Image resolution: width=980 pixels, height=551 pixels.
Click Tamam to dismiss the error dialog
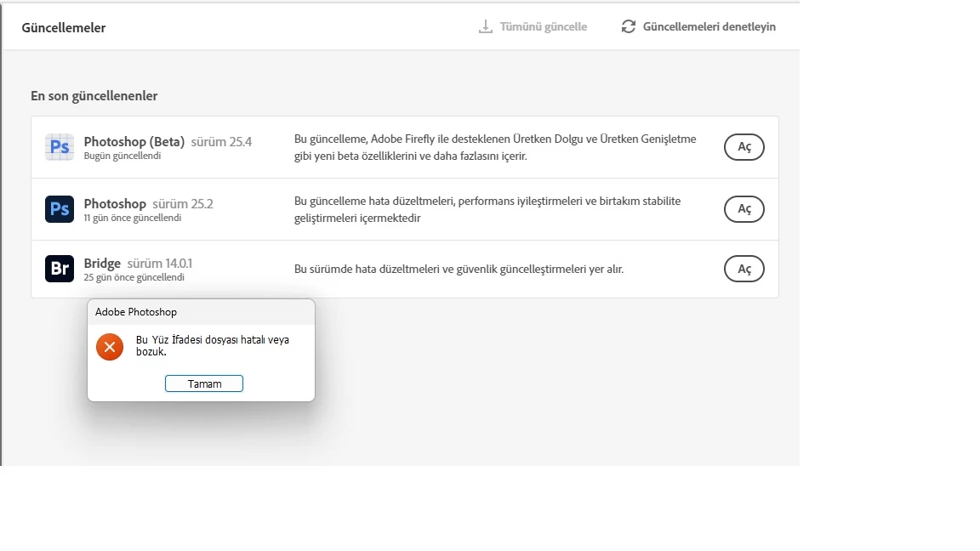tap(204, 383)
